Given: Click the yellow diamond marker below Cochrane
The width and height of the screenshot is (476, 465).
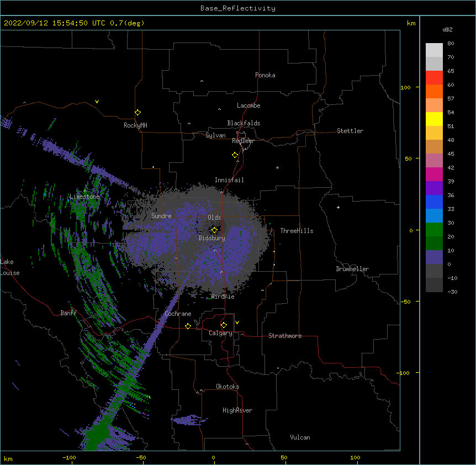Looking at the screenshot, I should [x=188, y=326].
